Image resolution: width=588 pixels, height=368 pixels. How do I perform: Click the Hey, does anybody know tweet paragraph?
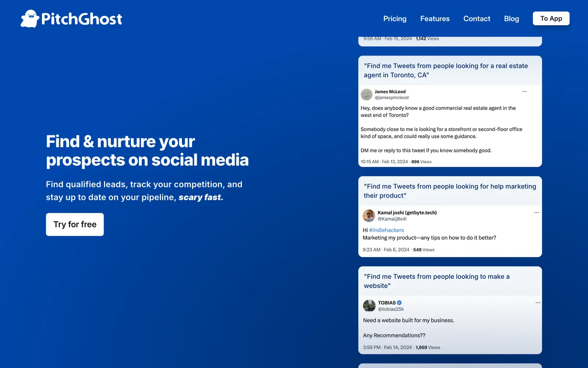[x=438, y=112]
